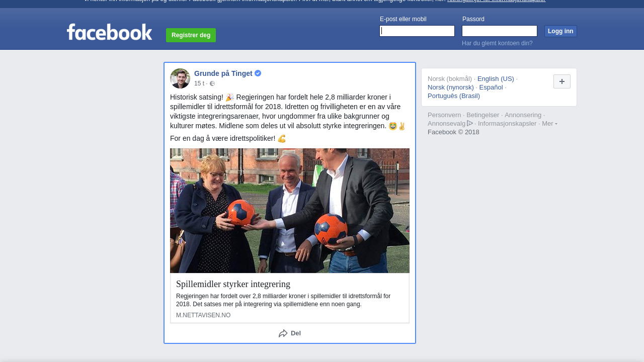The height and width of the screenshot is (362, 644).
Task: Click the plus button to add language
Action: pyautogui.click(x=562, y=81)
